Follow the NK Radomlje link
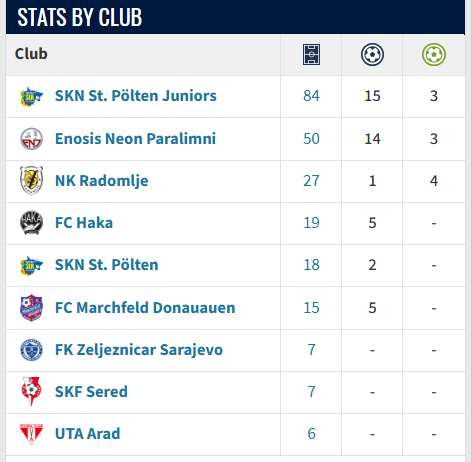 click(102, 181)
